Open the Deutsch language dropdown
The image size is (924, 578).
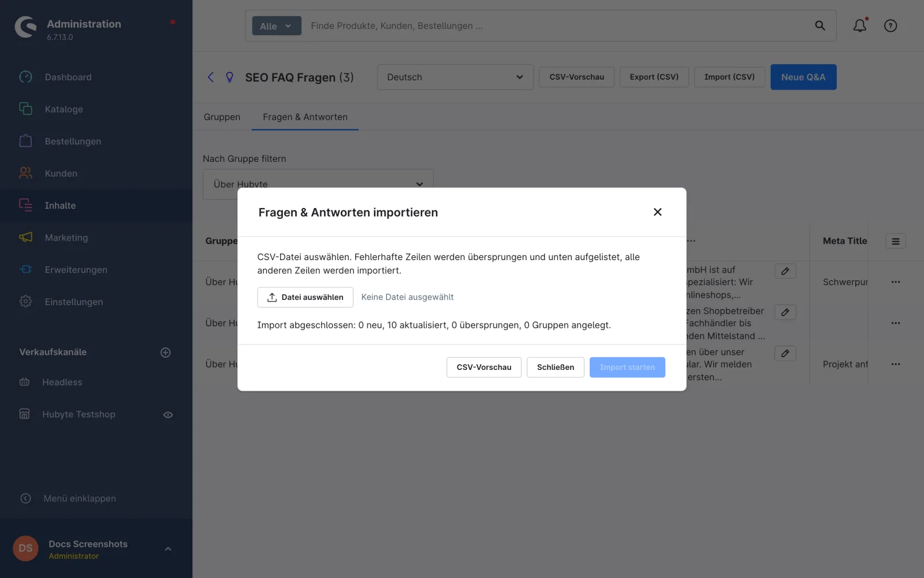tap(455, 77)
